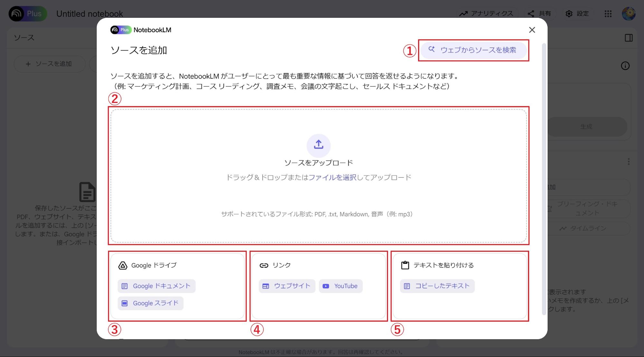Screen dimensions: 644x357
Task: Click the search sparkle icon in ウェブからソースを検索
Action: click(431, 49)
